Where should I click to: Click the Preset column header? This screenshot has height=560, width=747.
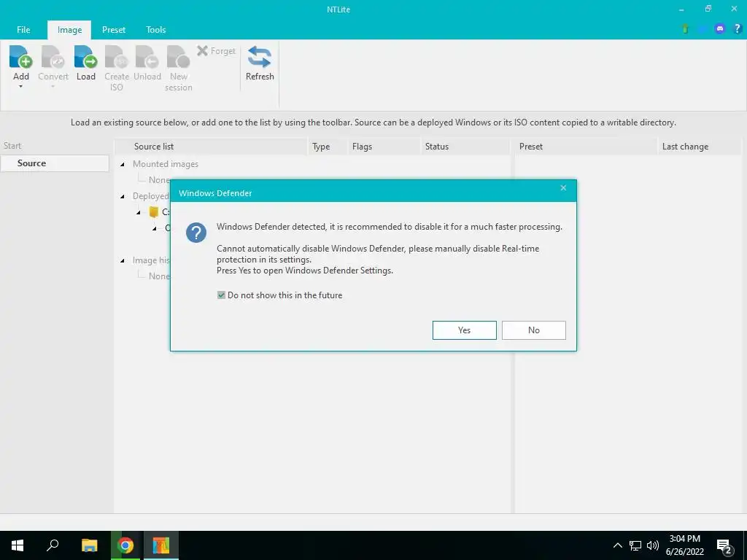tap(586, 146)
